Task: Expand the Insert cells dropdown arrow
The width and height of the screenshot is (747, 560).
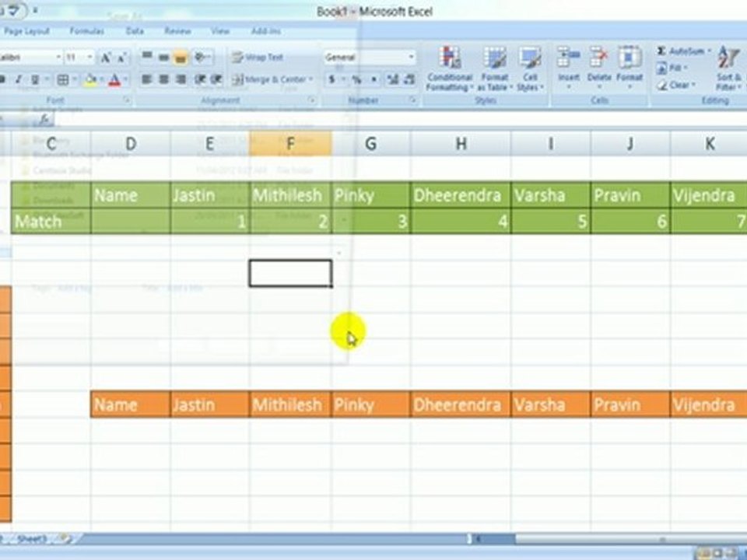Action: tap(568, 87)
